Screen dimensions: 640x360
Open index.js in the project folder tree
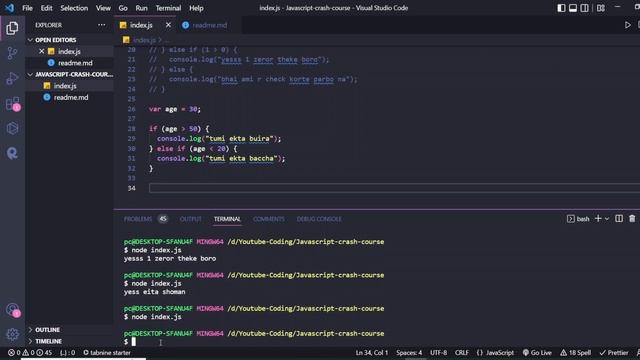coord(65,86)
